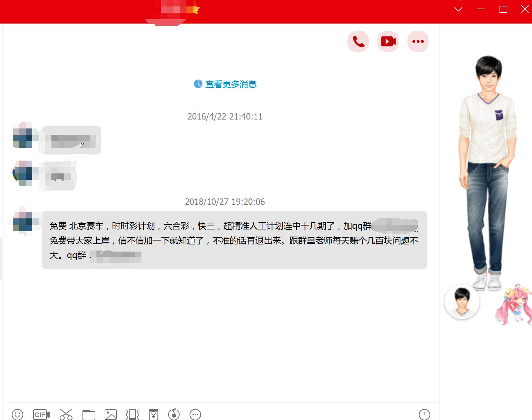This screenshot has width=532, height=420.
Task: Open the more options menu
Action: [418, 41]
